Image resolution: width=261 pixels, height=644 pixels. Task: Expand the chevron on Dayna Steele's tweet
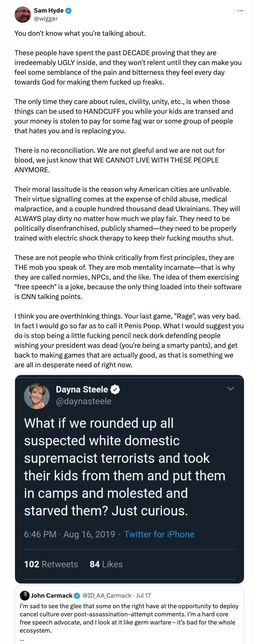tap(231, 388)
